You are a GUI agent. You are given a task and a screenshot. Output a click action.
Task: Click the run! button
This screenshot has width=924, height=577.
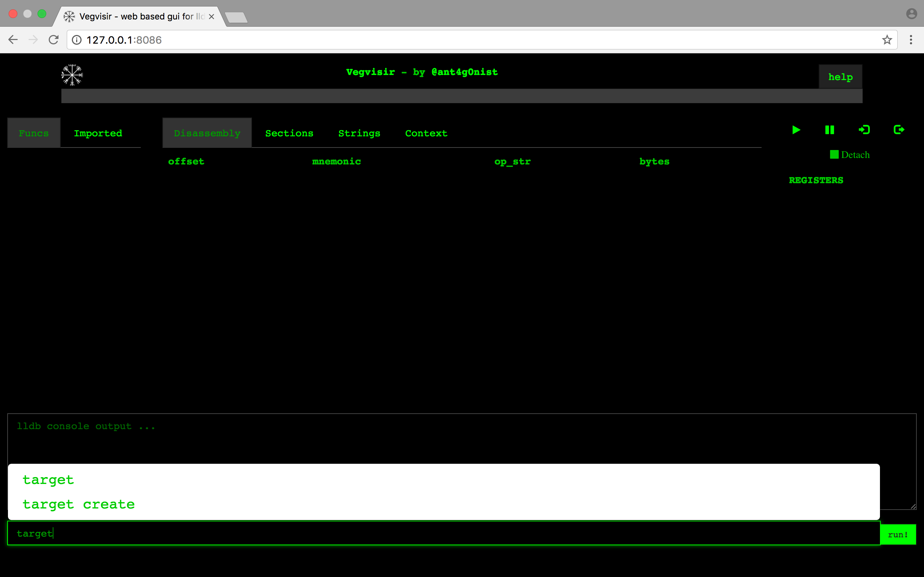pyautogui.click(x=898, y=534)
